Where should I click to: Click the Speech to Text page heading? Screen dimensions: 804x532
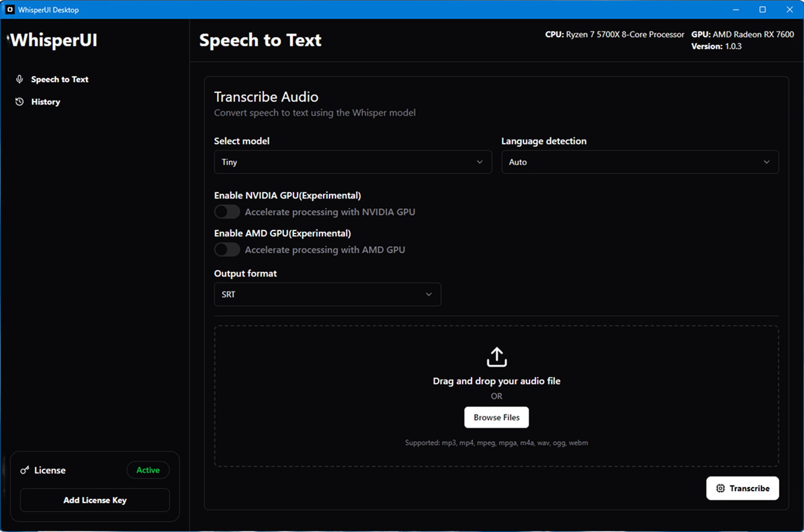tap(260, 40)
